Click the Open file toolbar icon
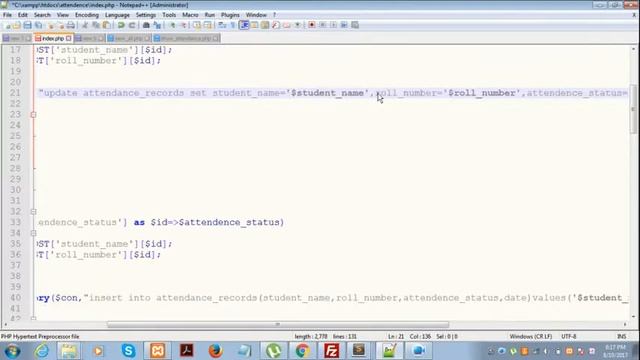640x360 pixels. pyautogui.click(x=16, y=25)
